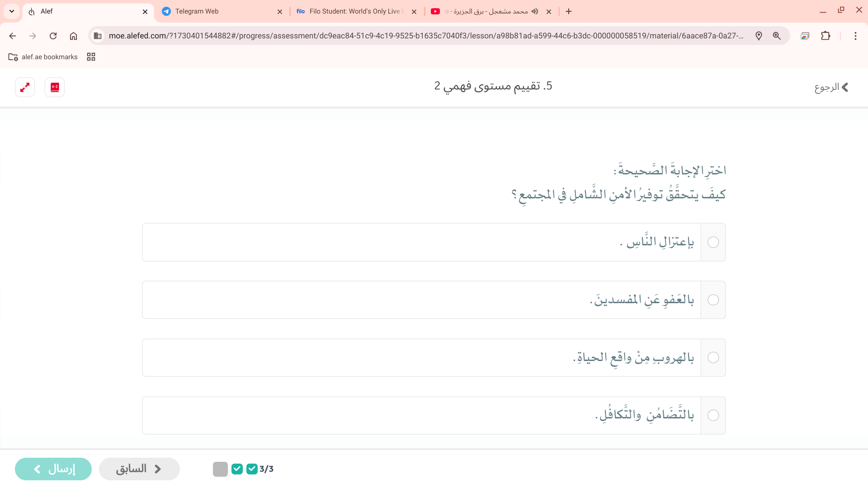Click the السابق previous button
Screen dimensions: 868x488
[139, 469]
